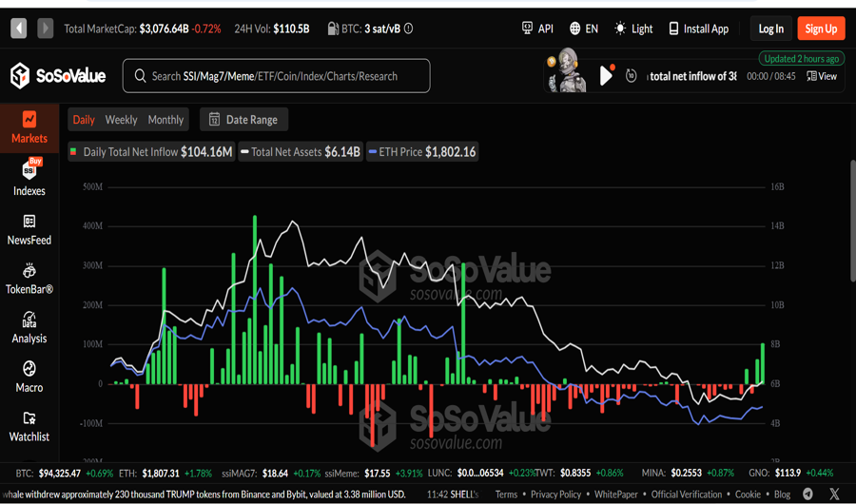Viewport: 856px width, 504px height.
Task: Click the BTC gas pump icon
Action: (x=331, y=29)
